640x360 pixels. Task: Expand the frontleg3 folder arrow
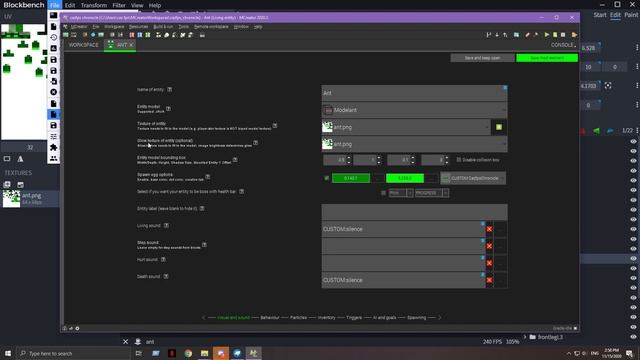[x=525, y=337]
